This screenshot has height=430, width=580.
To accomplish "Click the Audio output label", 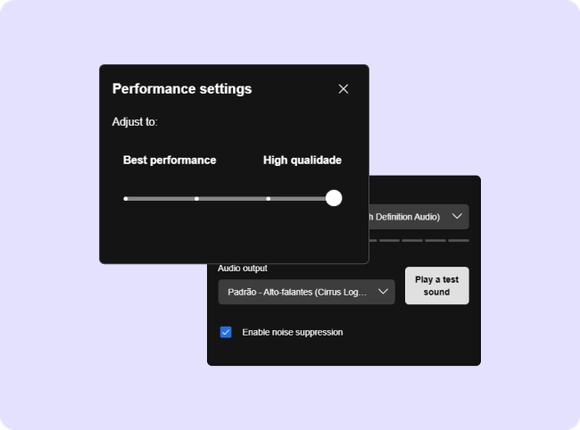I will pyautogui.click(x=242, y=268).
